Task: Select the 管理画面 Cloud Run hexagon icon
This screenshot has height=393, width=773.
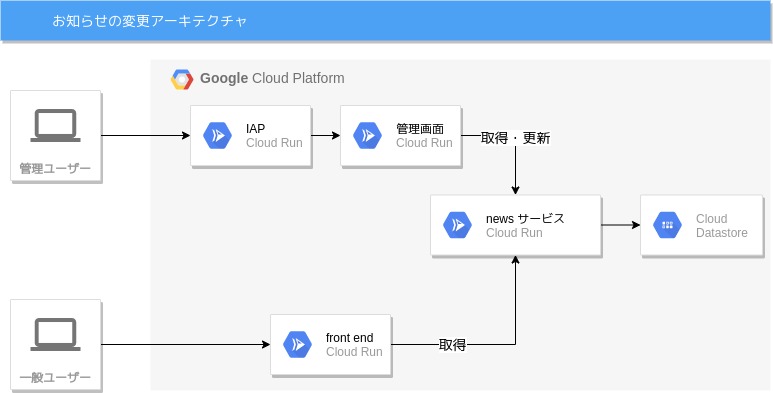Action: point(367,136)
